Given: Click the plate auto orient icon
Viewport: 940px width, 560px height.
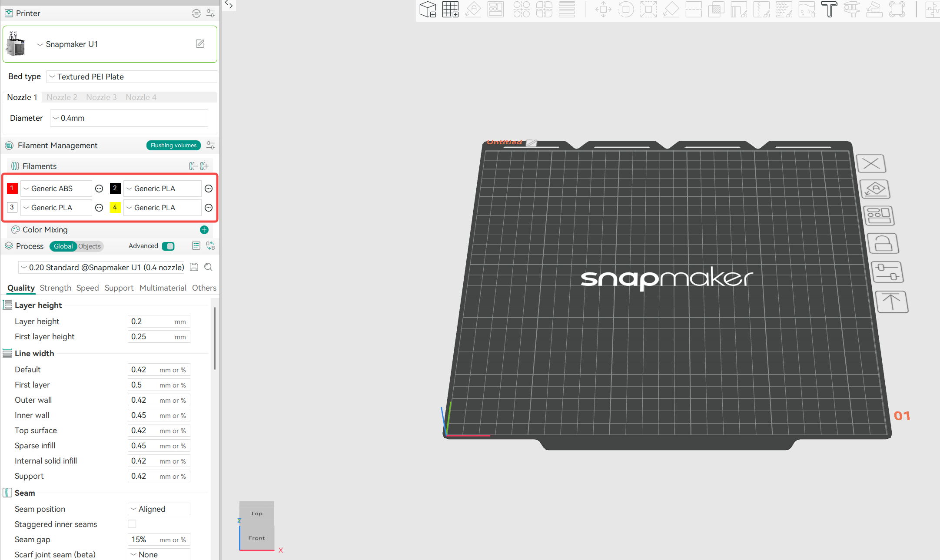Looking at the screenshot, I should (875, 189).
